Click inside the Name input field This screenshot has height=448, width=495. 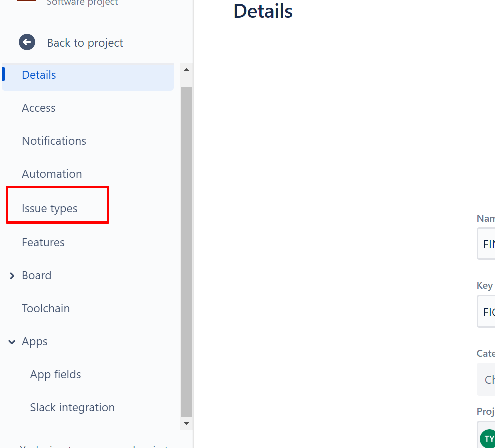[x=489, y=244]
